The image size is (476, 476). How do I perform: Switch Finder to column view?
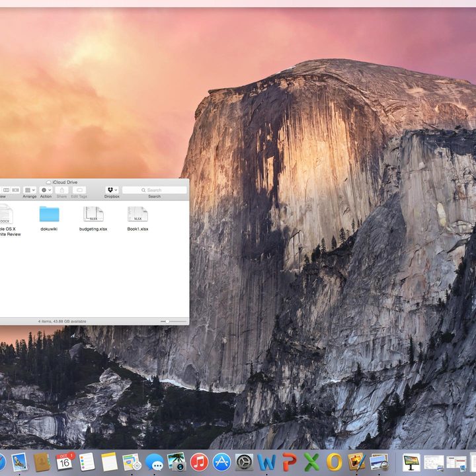pyautogui.click(x=6, y=190)
